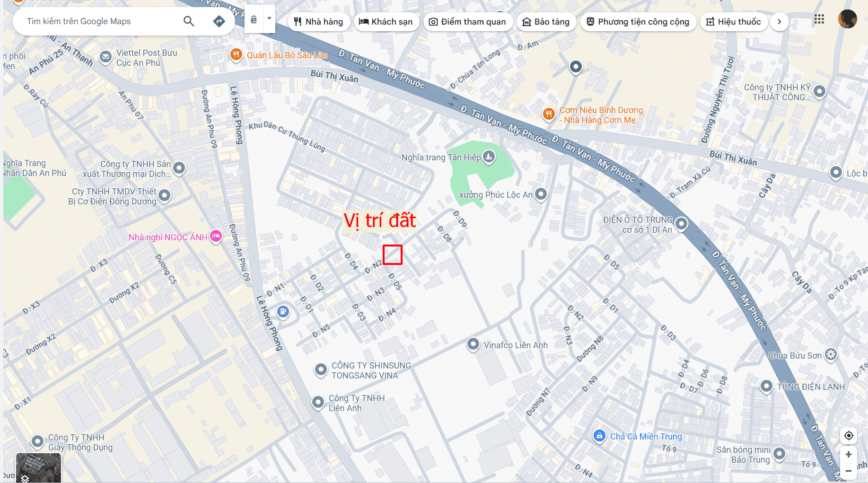Select the Nhà hàng category chip

point(318,22)
